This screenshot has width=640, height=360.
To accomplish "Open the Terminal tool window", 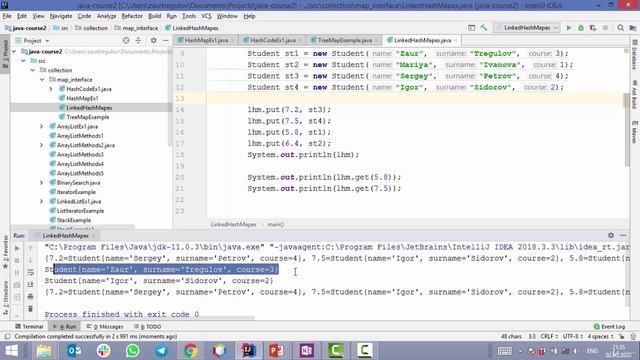I will point(29,327).
